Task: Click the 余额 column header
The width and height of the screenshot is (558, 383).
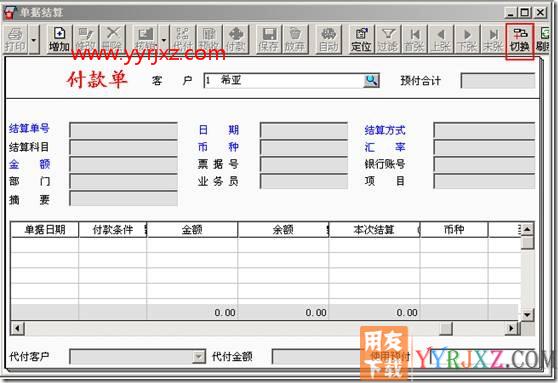Action: (283, 230)
